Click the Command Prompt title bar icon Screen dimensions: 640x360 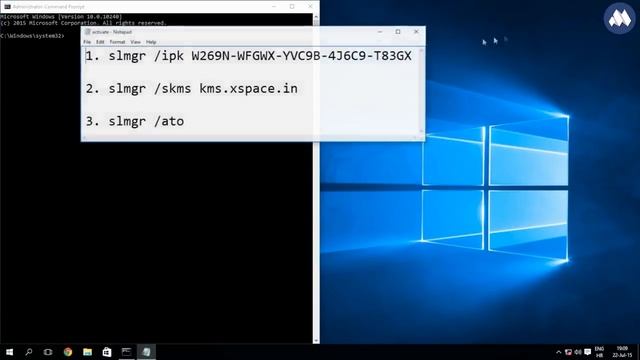click(7, 7)
